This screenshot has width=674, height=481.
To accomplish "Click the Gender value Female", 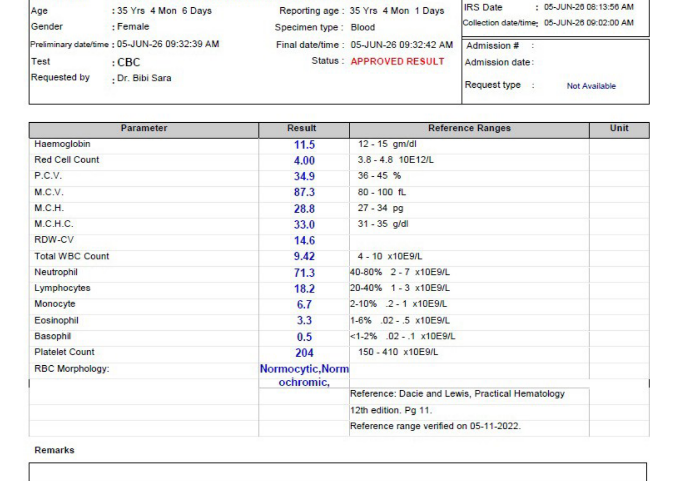I will pyautogui.click(x=133, y=27).
